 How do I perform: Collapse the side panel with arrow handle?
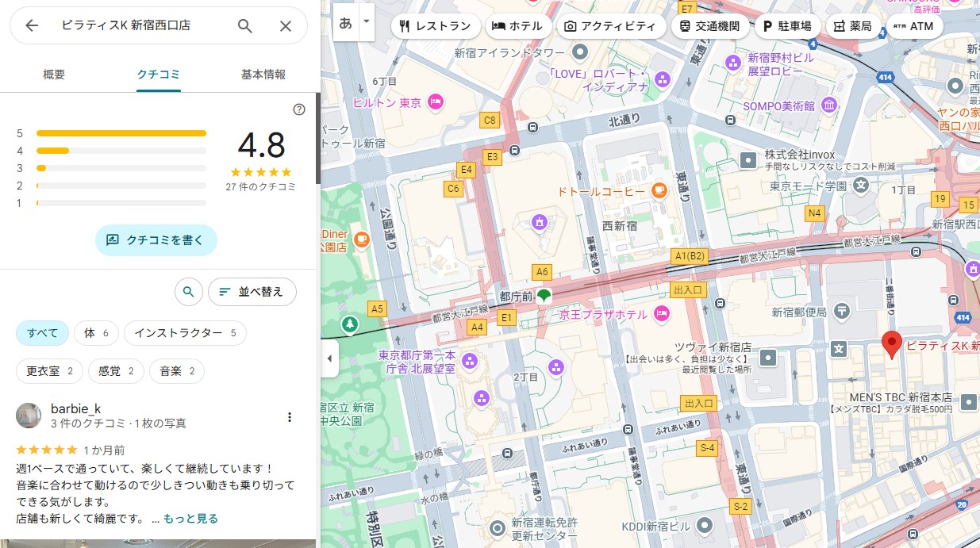pyautogui.click(x=329, y=358)
